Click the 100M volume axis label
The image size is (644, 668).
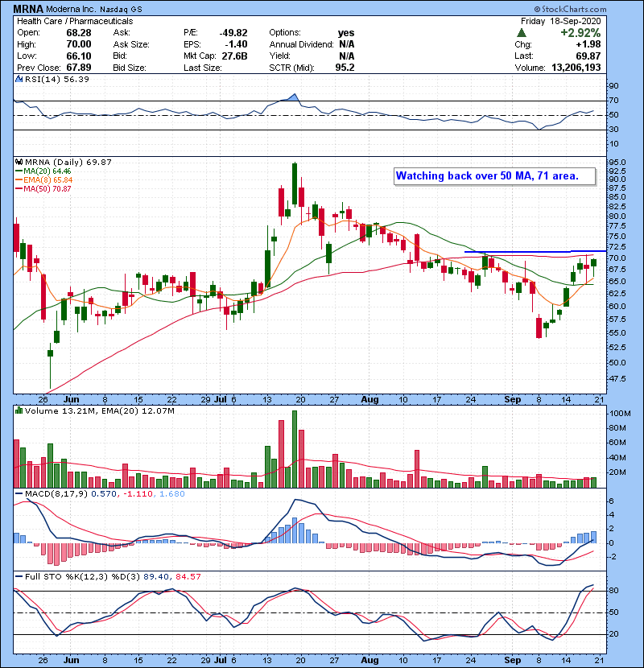620,413
